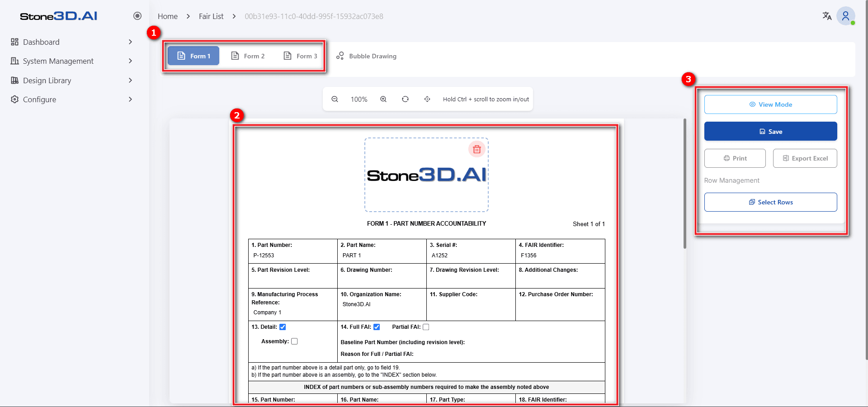Click the '7. Drawing Revision Level:' cell

coord(471,276)
